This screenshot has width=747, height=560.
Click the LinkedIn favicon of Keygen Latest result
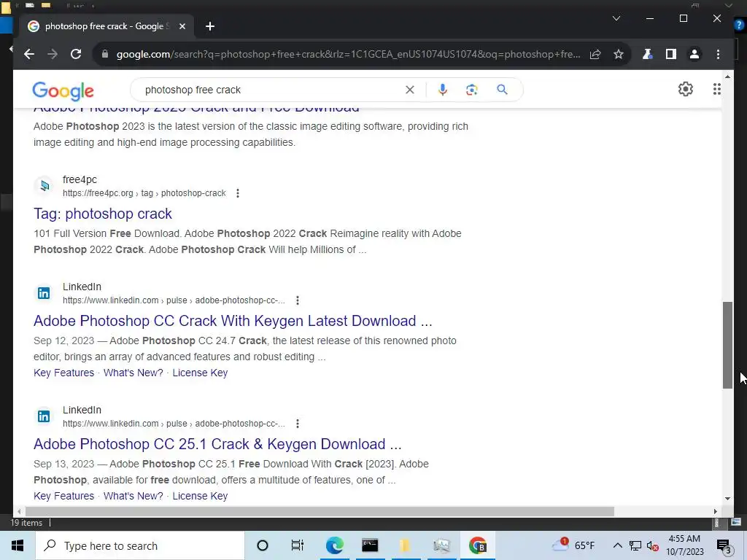44,293
